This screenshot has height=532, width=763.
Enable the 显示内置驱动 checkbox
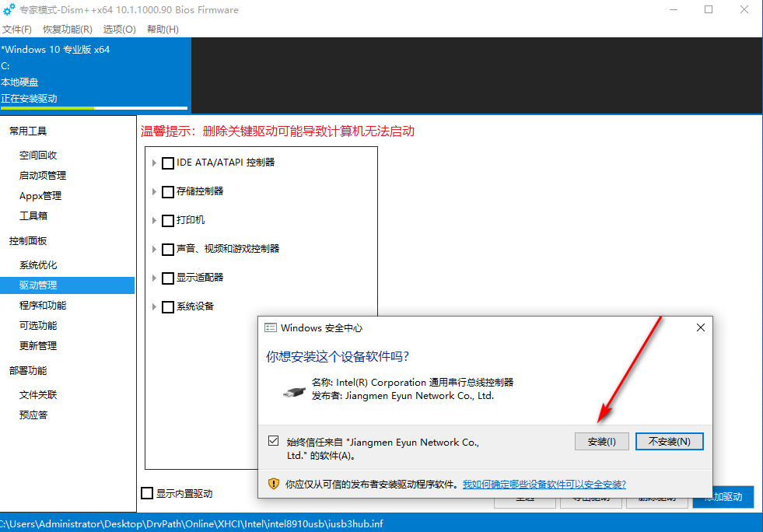point(147,493)
